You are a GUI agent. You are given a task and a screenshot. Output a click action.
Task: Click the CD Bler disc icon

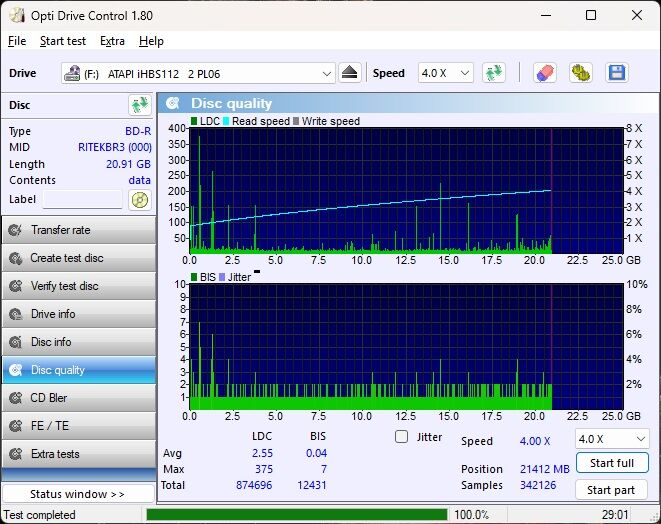tap(16, 398)
